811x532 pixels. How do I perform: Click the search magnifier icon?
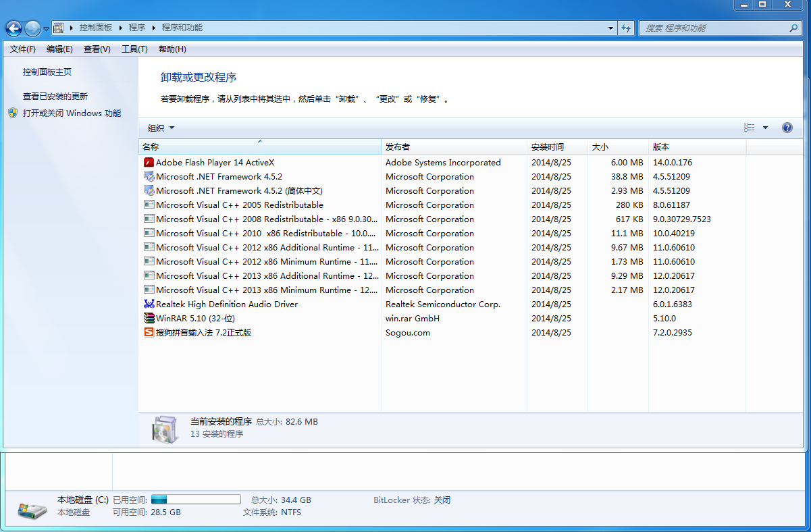click(x=794, y=28)
